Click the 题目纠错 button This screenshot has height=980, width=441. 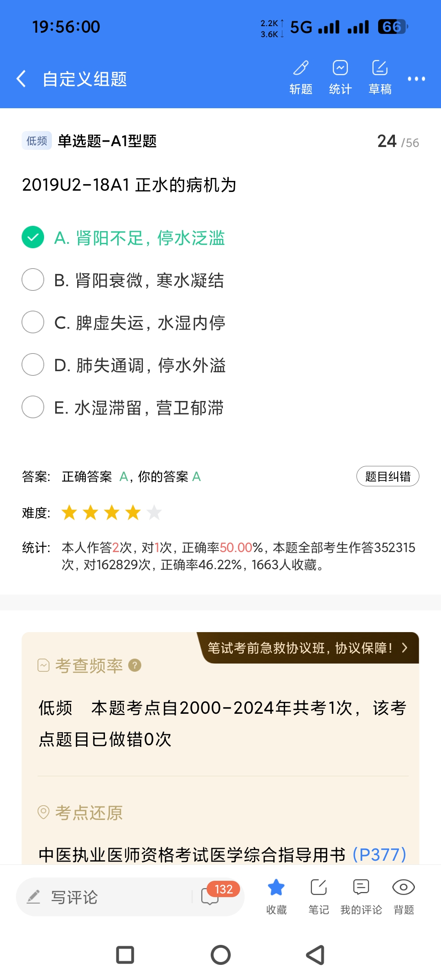(388, 476)
